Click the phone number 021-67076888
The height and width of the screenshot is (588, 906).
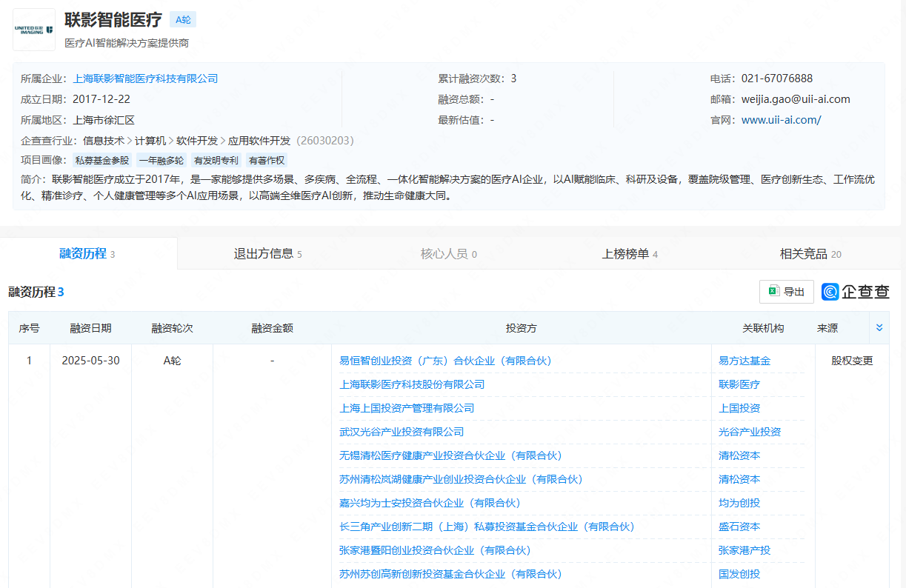click(776, 78)
